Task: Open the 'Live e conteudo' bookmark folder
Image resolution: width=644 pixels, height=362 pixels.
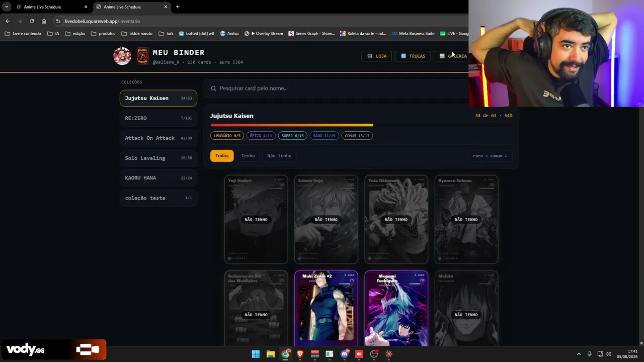Action: coord(23,34)
